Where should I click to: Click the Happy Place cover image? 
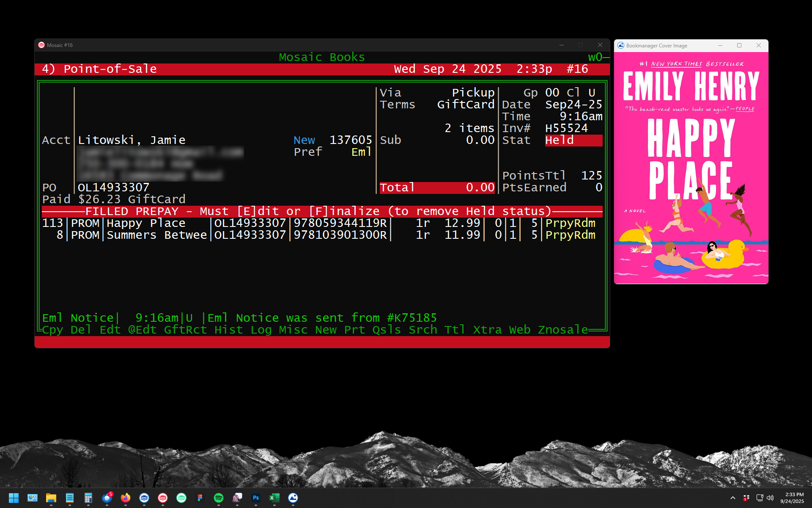[x=691, y=168]
